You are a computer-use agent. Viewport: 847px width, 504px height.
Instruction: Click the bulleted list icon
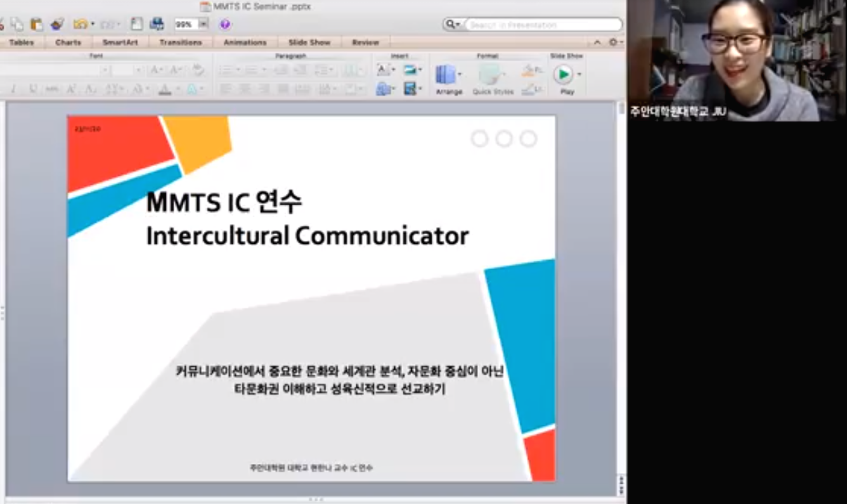(x=226, y=70)
